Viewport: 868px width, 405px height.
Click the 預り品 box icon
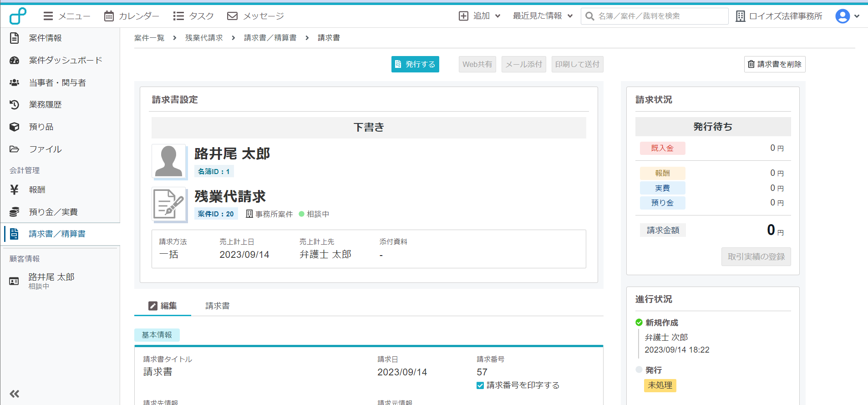15,127
